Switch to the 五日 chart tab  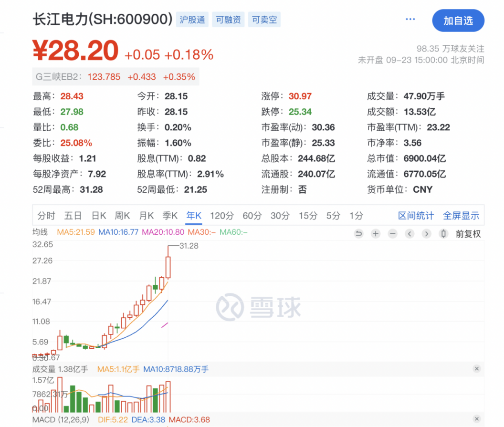[73, 216]
